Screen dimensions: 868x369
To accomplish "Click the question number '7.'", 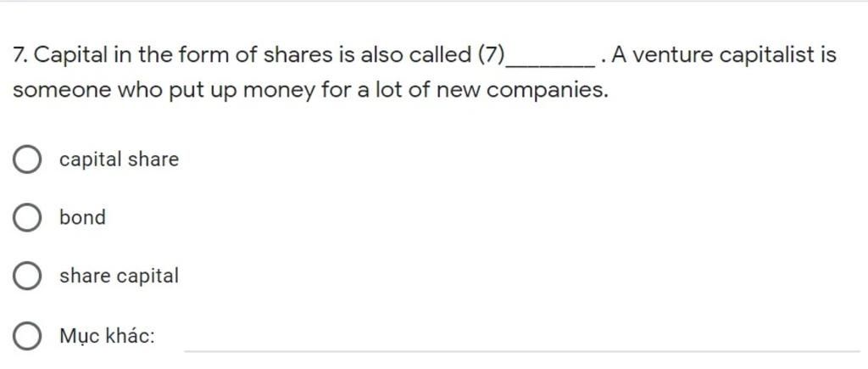I will pos(21,55).
